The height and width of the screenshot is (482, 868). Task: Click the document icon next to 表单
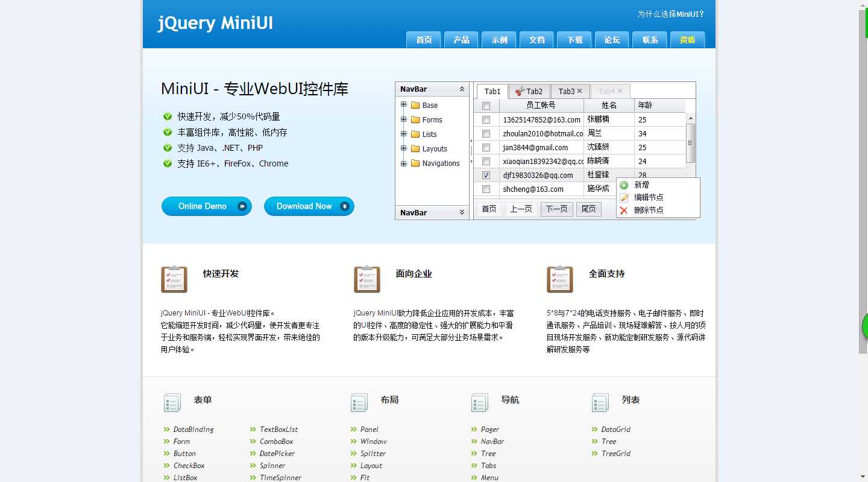click(x=172, y=402)
